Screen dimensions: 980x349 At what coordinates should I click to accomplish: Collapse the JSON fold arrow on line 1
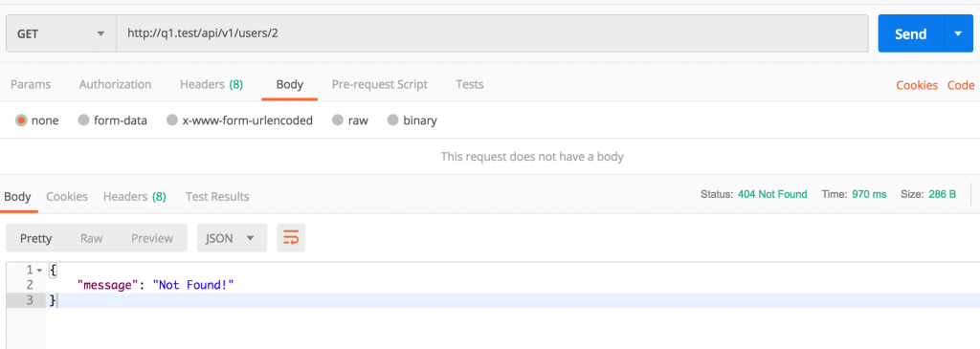[39, 271]
